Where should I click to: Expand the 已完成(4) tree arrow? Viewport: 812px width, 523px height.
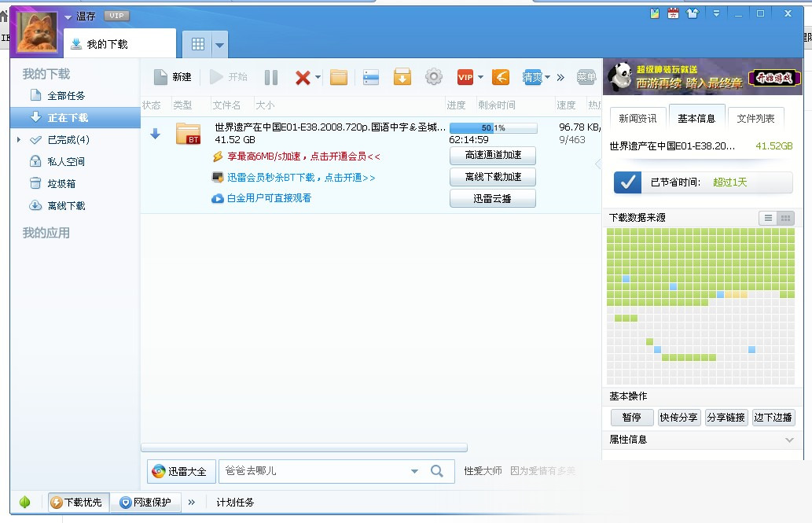click(19, 139)
